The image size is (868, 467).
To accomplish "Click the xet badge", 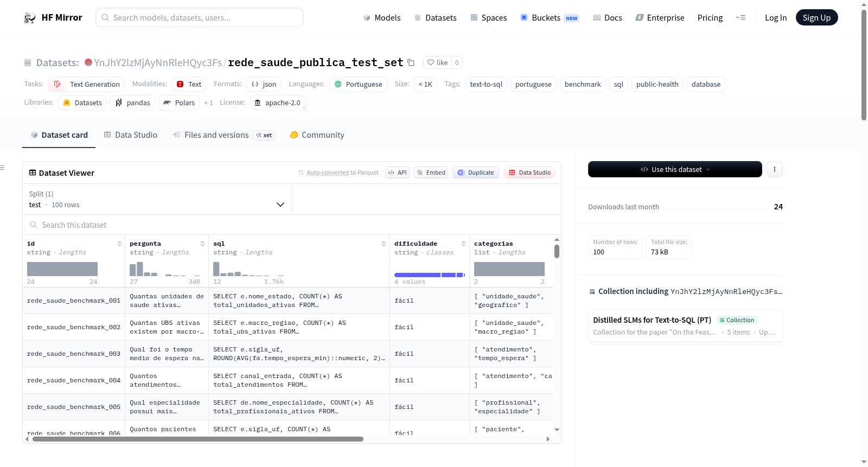I will coord(264,136).
